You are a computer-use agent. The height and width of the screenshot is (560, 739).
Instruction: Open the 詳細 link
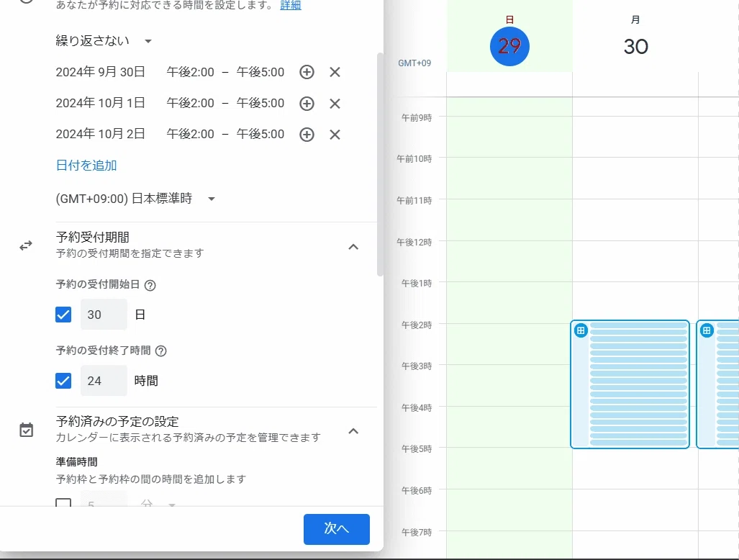pyautogui.click(x=290, y=5)
